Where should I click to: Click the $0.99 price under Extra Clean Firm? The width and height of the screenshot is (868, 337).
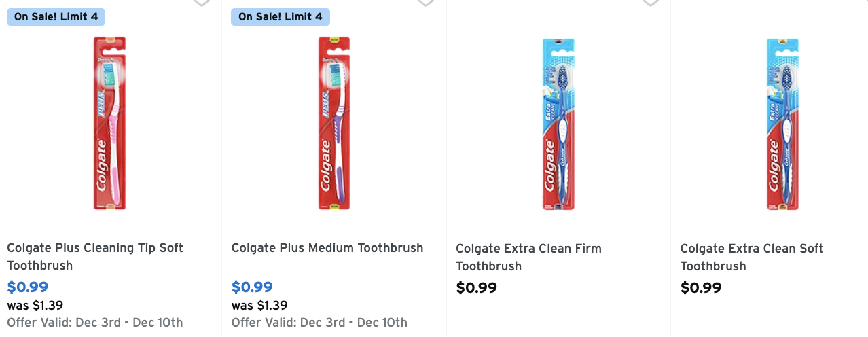[x=476, y=288]
